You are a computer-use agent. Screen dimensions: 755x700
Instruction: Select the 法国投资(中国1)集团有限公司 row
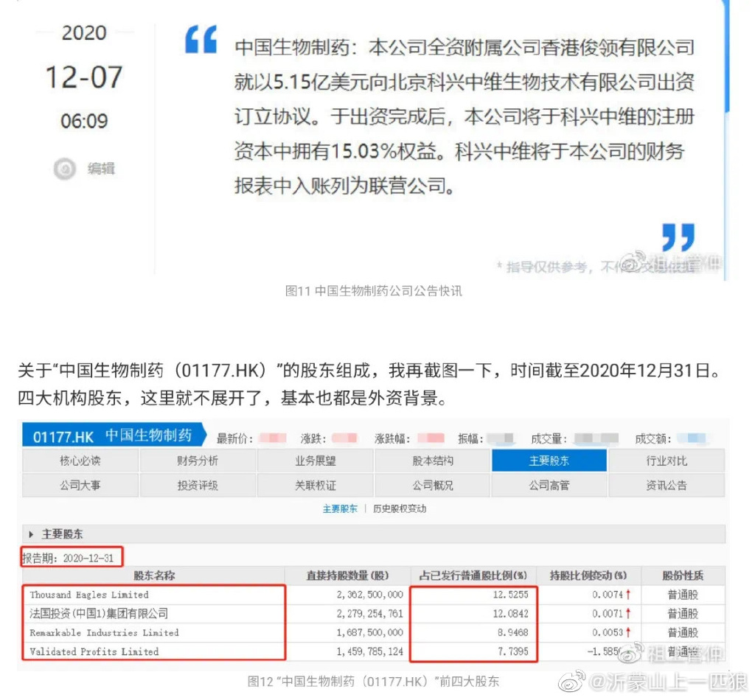tap(373, 613)
